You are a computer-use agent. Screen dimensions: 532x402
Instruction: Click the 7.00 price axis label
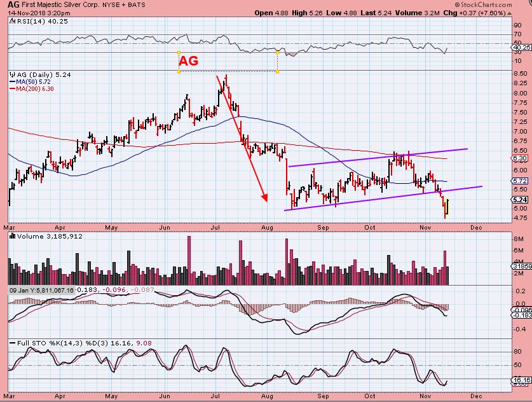(x=521, y=132)
